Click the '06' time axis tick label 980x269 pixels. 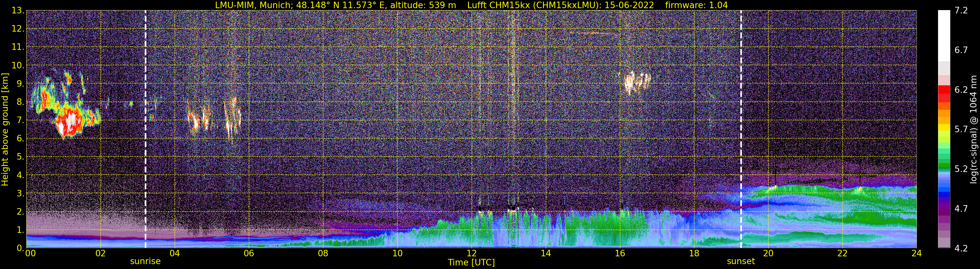tap(249, 253)
